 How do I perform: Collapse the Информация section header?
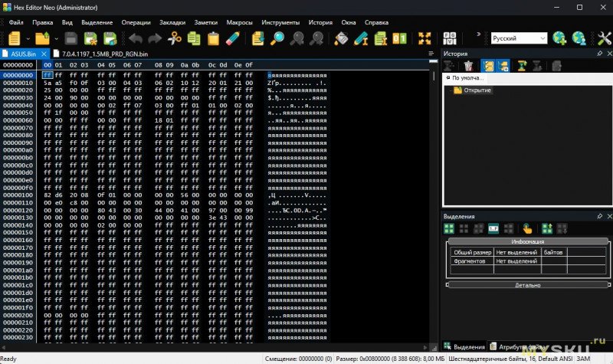point(526,241)
